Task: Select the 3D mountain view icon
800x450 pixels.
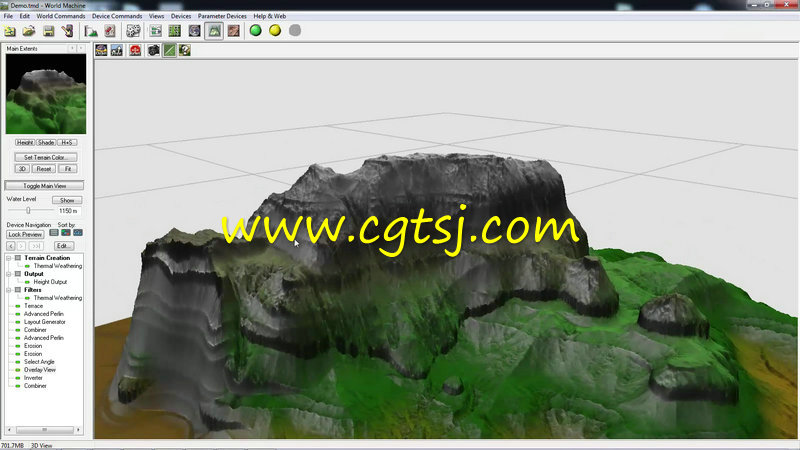Action: tap(214, 31)
